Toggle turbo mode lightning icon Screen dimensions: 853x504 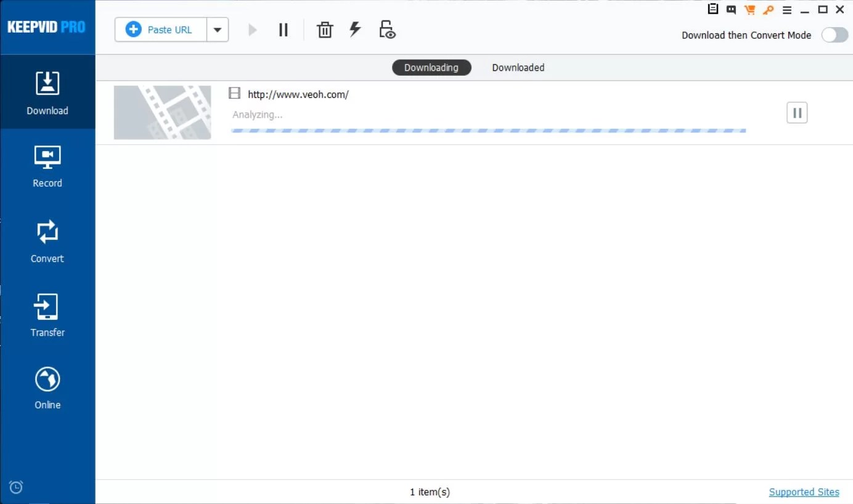355,29
